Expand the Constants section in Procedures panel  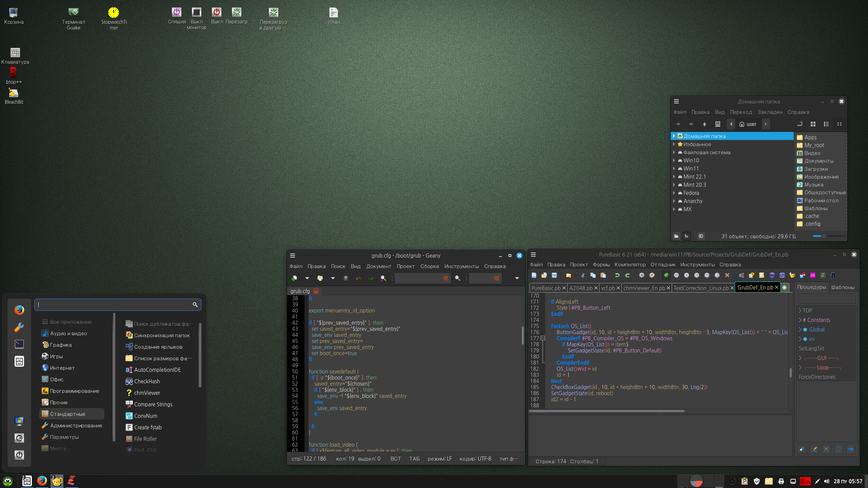800,320
